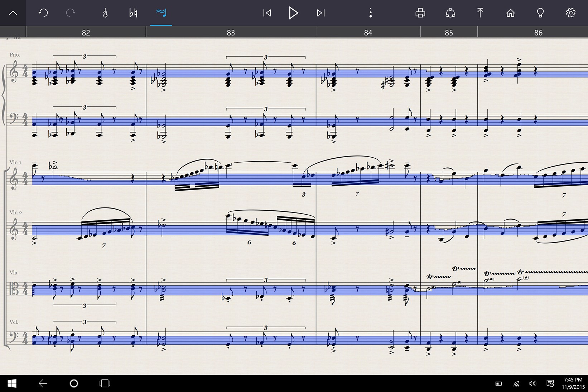Click bar number 82 label
Screen dimensions: 588x392
(86, 32)
